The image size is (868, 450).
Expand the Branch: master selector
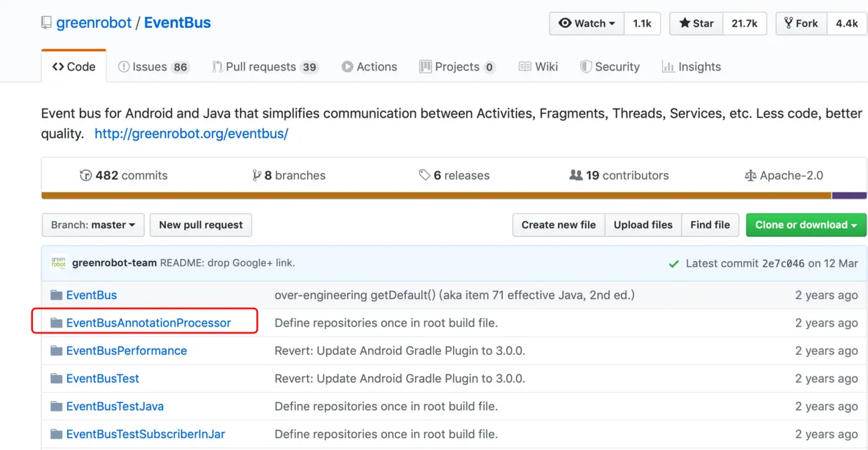click(93, 225)
